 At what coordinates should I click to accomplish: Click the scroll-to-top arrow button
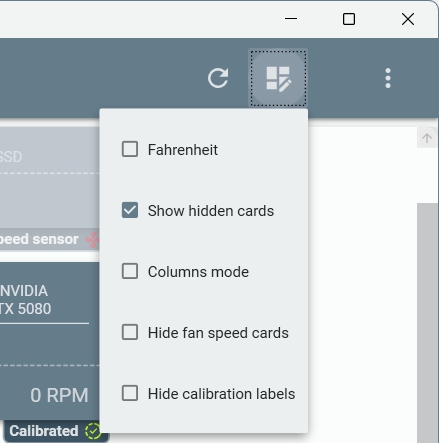427,138
